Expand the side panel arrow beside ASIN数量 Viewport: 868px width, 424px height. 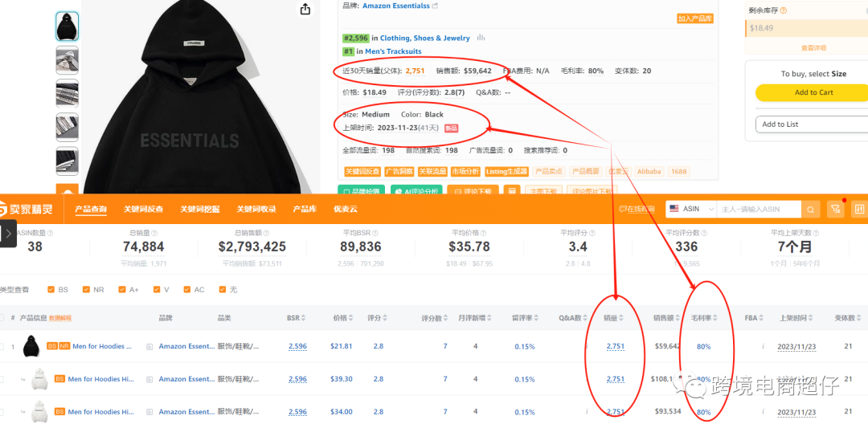coord(8,234)
